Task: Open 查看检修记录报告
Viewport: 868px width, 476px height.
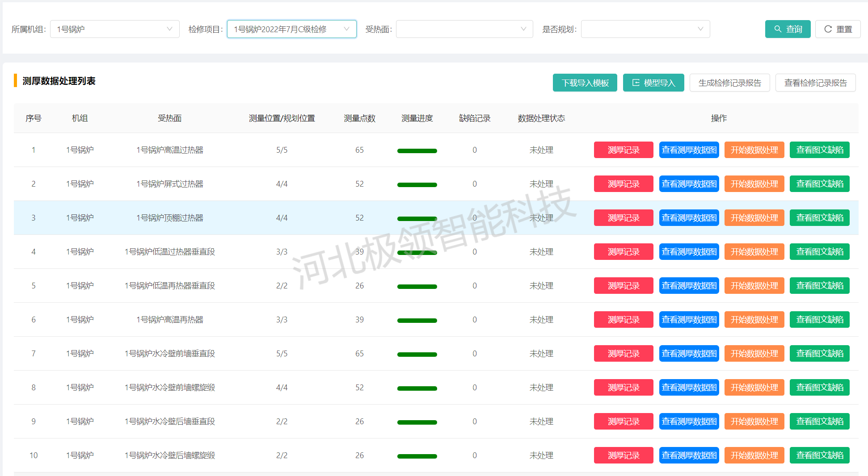Action: click(x=815, y=83)
